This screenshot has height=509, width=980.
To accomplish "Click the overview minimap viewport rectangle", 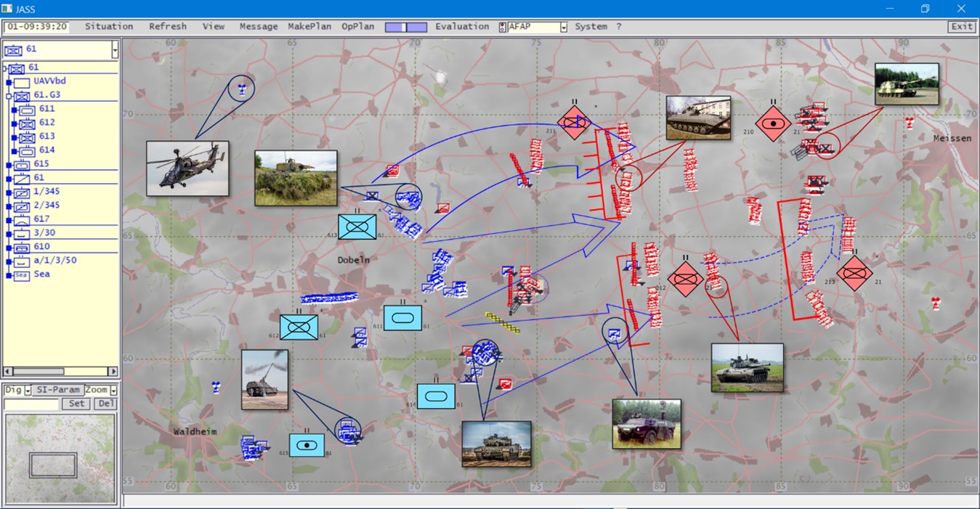I will 53,465.
